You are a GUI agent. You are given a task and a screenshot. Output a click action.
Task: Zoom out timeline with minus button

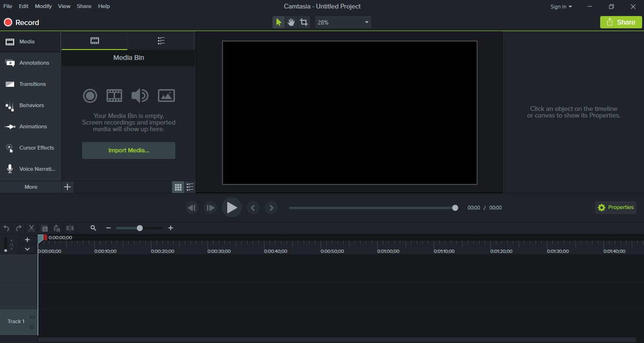(108, 228)
